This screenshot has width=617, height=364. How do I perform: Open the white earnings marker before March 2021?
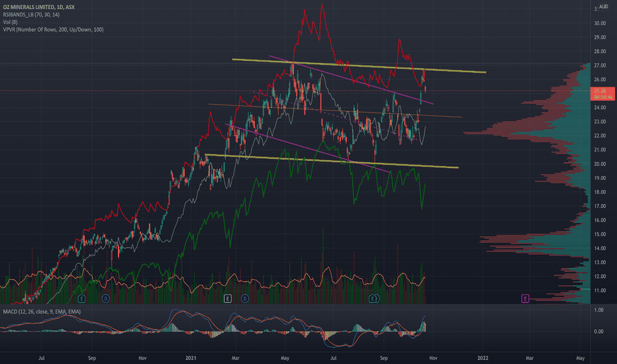point(228,298)
